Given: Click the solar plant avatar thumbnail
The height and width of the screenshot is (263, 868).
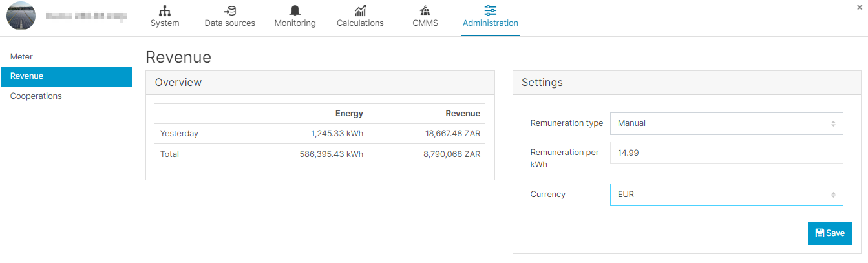Looking at the screenshot, I should pos(21,16).
